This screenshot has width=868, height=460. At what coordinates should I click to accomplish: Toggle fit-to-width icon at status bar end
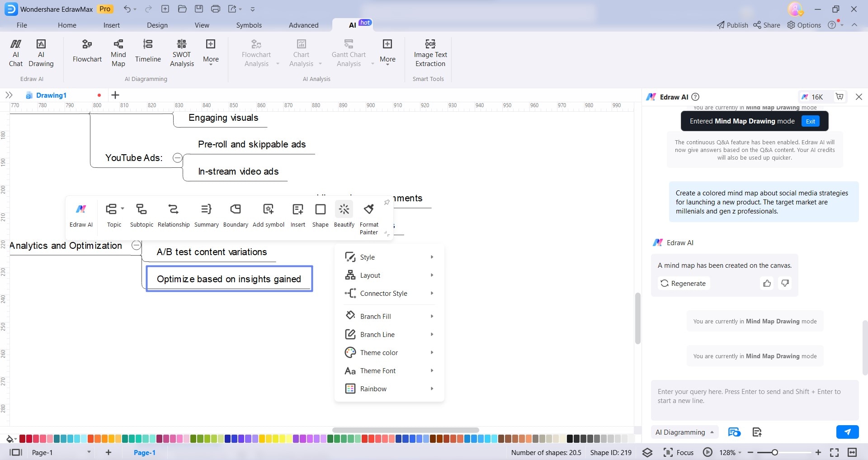click(x=852, y=452)
